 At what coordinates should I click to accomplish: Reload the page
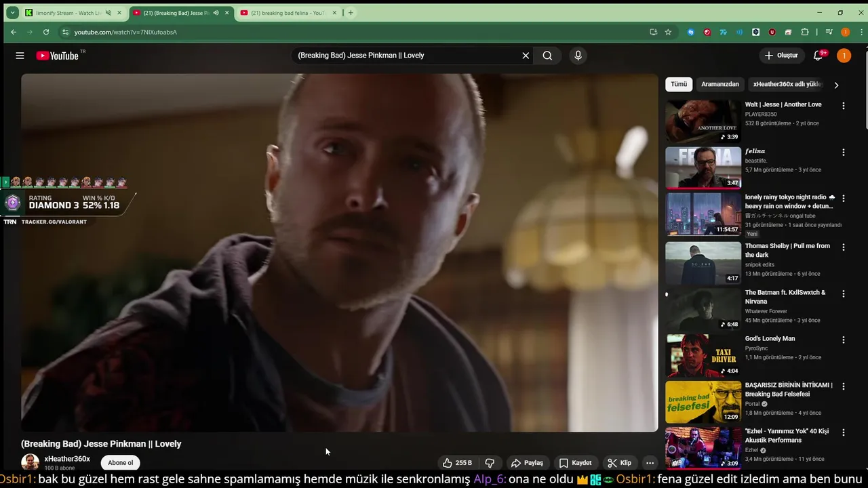(46, 32)
